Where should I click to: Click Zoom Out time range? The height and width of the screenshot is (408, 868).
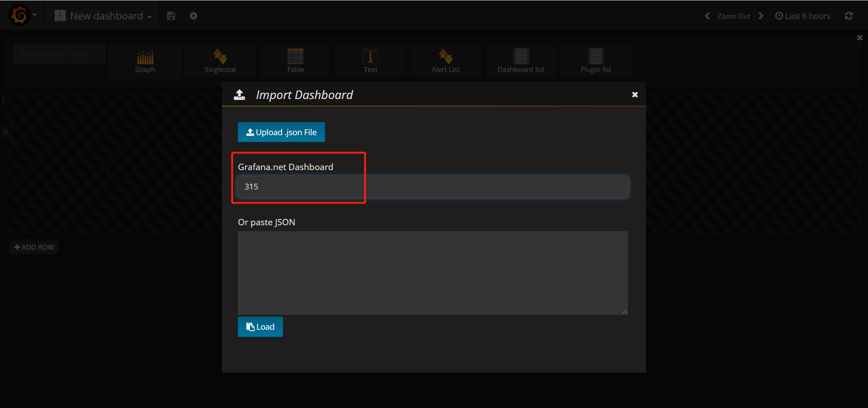pos(734,16)
